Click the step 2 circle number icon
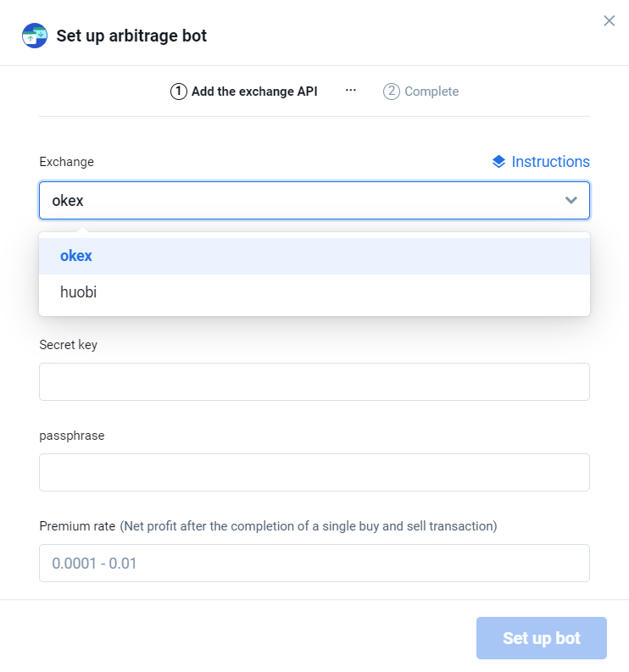 click(x=392, y=92)
